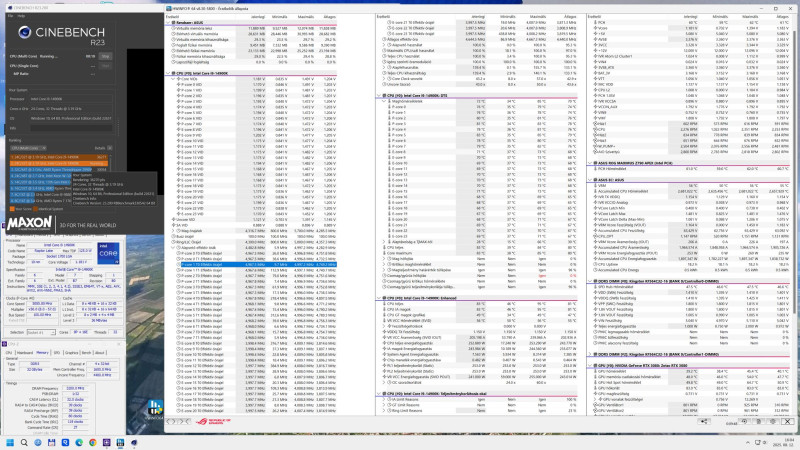The width and height of the screenshot is (800, 450).
Task: Select the AMD Ryzen Threadripper 2990WX ranking row
Action: tap(59, 169)
